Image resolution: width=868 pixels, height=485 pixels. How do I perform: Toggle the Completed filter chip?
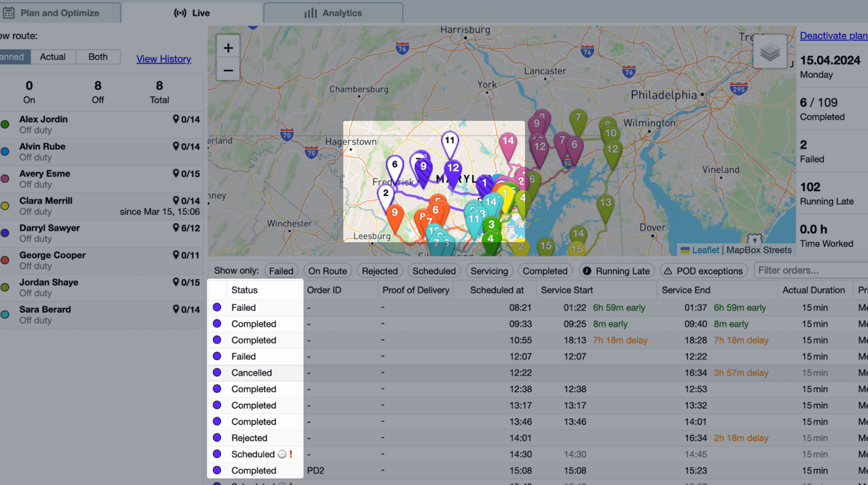544,271
